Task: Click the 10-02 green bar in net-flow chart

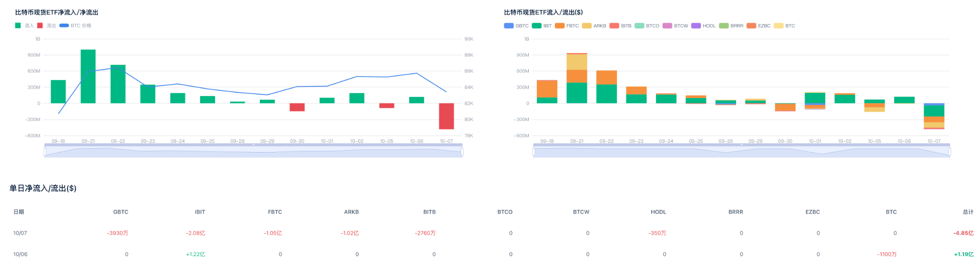Action: pos(357,98)
